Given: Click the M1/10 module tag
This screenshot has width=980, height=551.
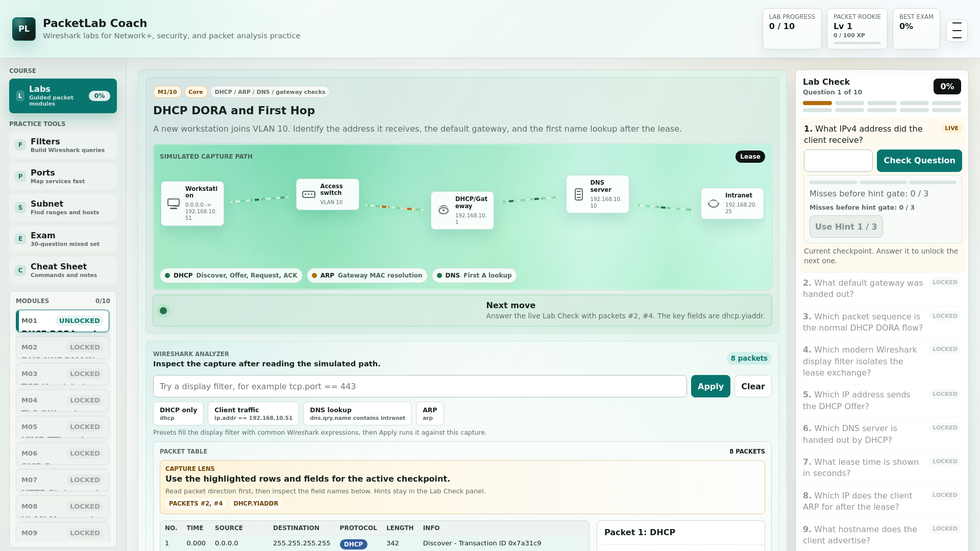Looking at the screenshot, I should click(x=167, y=92).
